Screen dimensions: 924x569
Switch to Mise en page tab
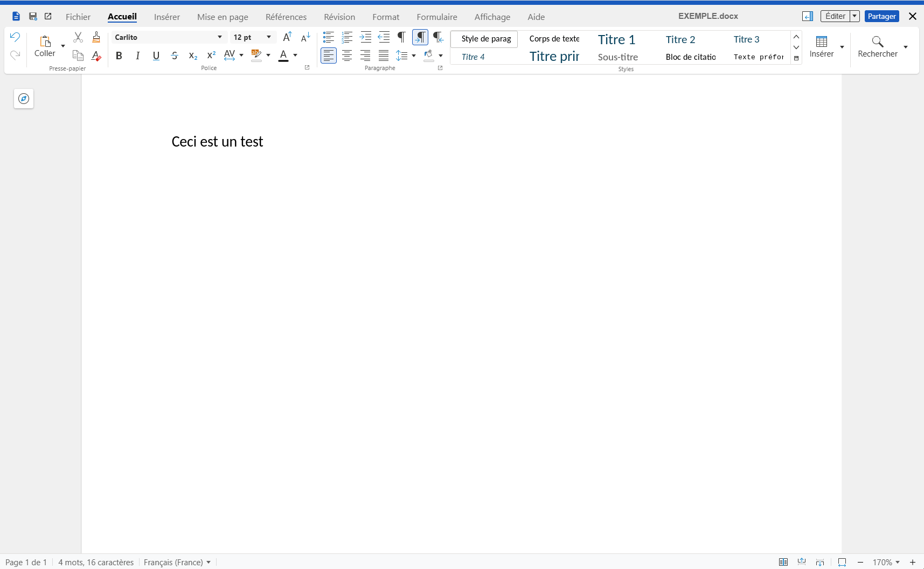(x=223, y=17)
